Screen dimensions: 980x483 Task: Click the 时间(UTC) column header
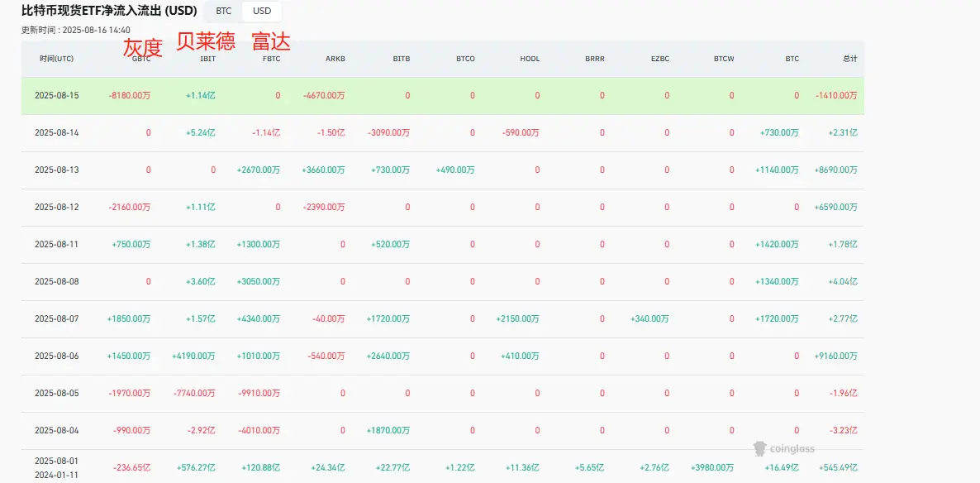[x=57, y=59]
